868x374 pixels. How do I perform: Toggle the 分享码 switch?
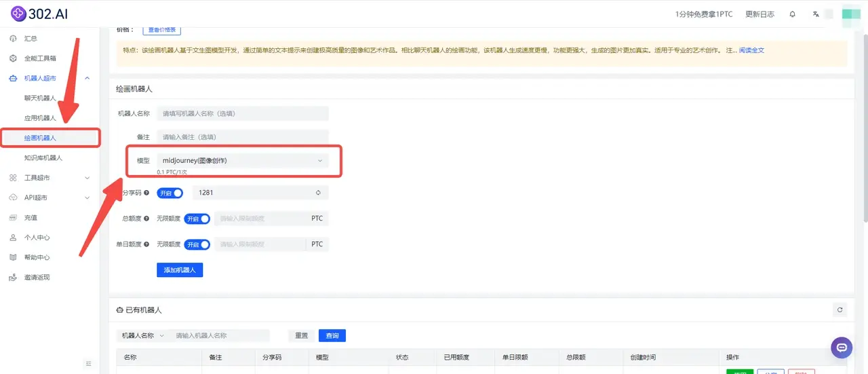pyautogui.click(x=170, y=193)
